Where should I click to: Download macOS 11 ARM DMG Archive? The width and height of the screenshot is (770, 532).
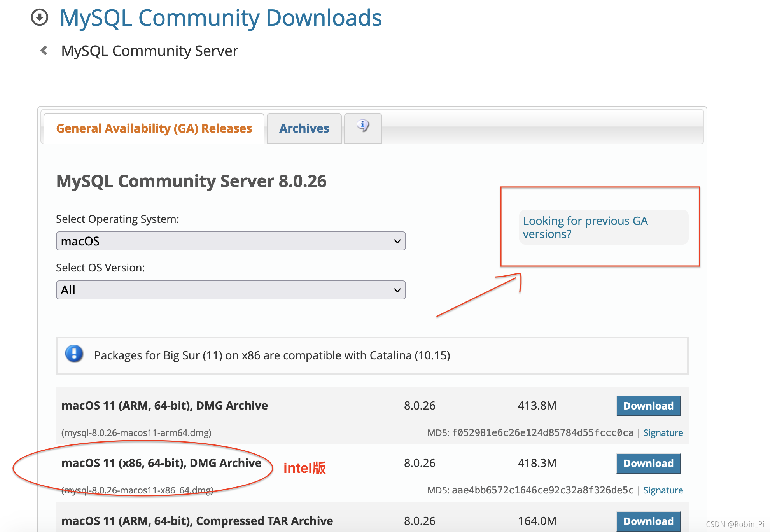pos(648,406)
